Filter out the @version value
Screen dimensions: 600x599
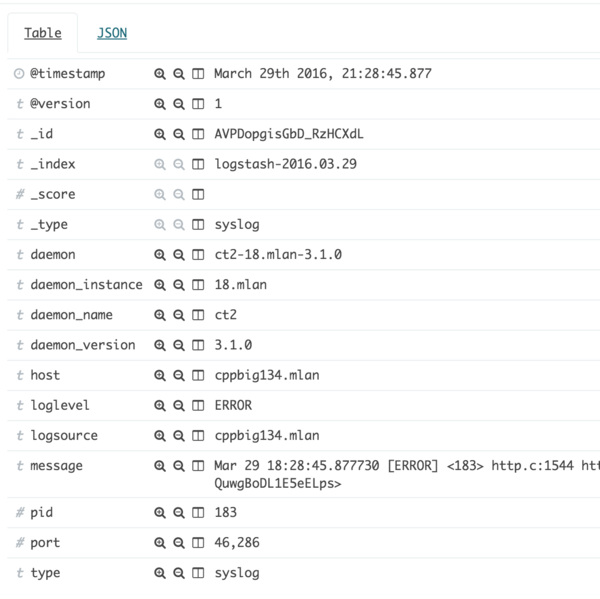(179, 104)
